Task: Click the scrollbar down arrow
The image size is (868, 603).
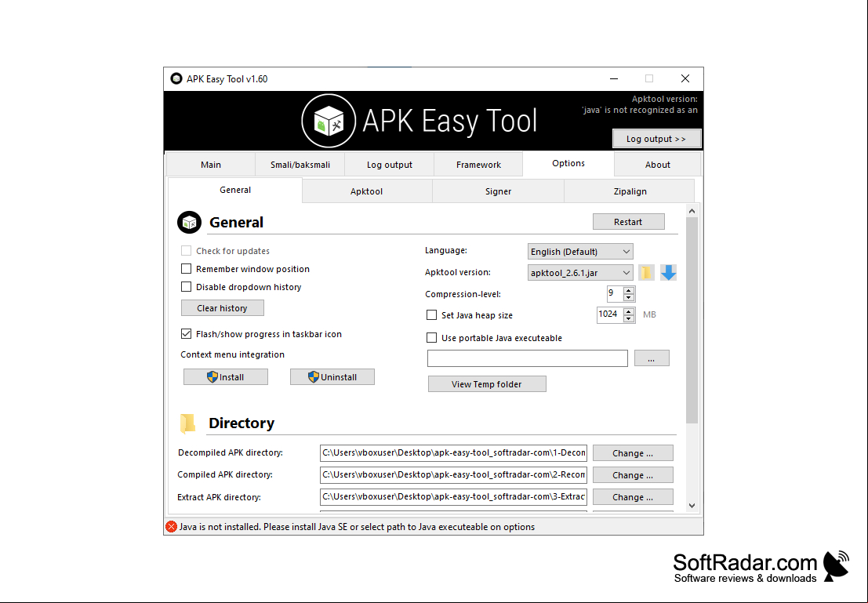Action: 692,505
